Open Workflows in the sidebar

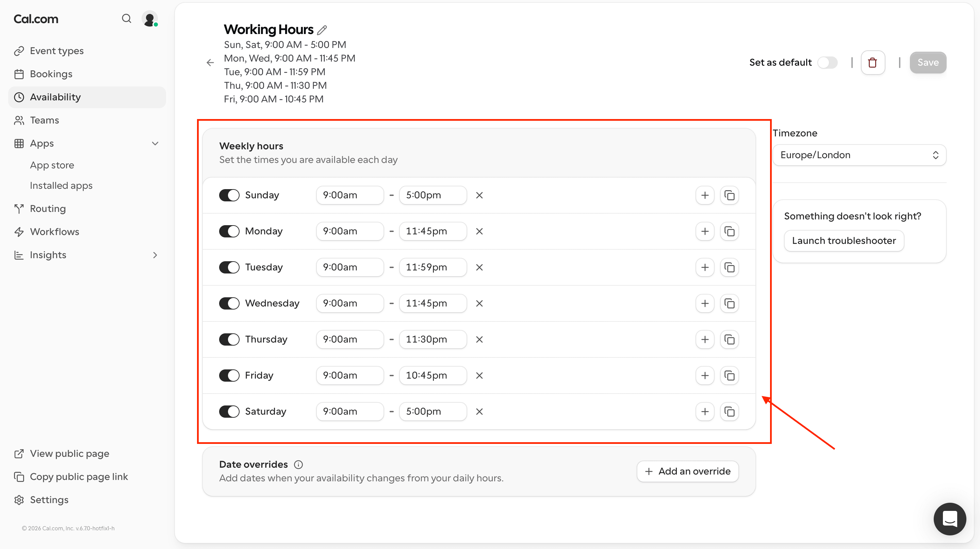(87, 232)
